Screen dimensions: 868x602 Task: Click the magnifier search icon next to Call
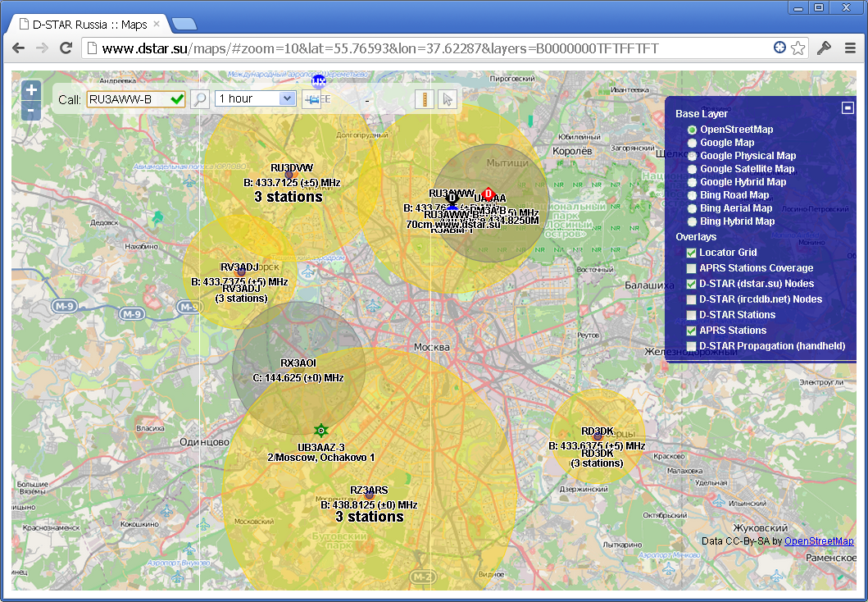[x=200, y=99]
